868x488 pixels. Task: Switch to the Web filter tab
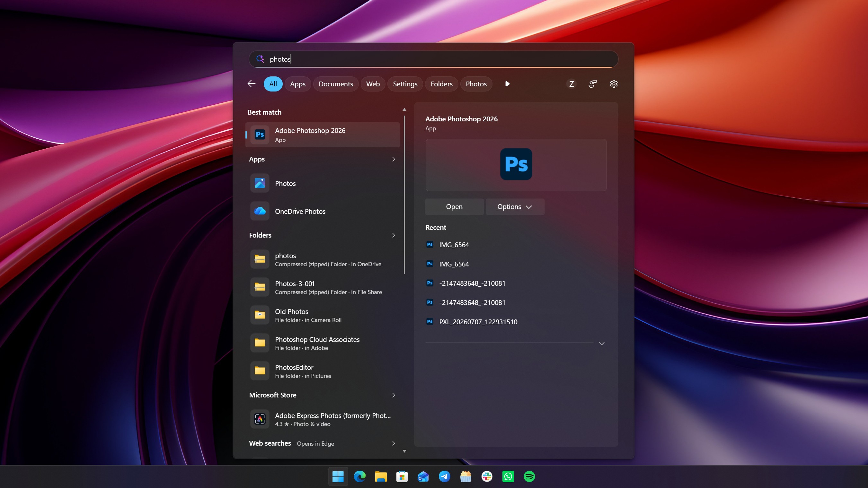tap(373, 84)
